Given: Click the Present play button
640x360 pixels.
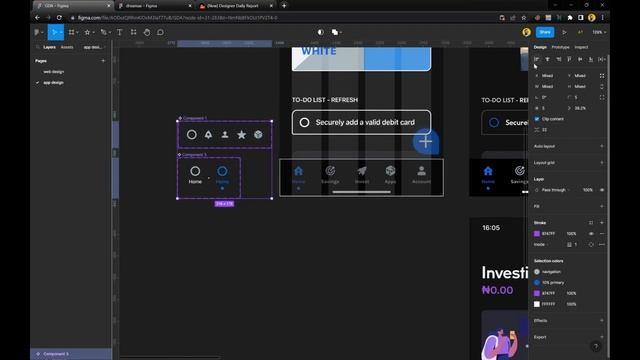Looking at the screenshot, I should 564,32.
